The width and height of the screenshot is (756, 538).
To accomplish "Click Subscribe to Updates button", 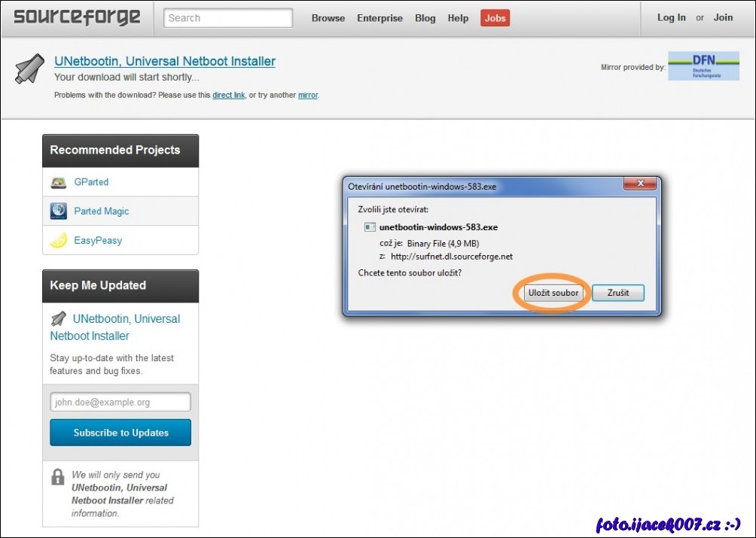I will click(x=120, y=433).
